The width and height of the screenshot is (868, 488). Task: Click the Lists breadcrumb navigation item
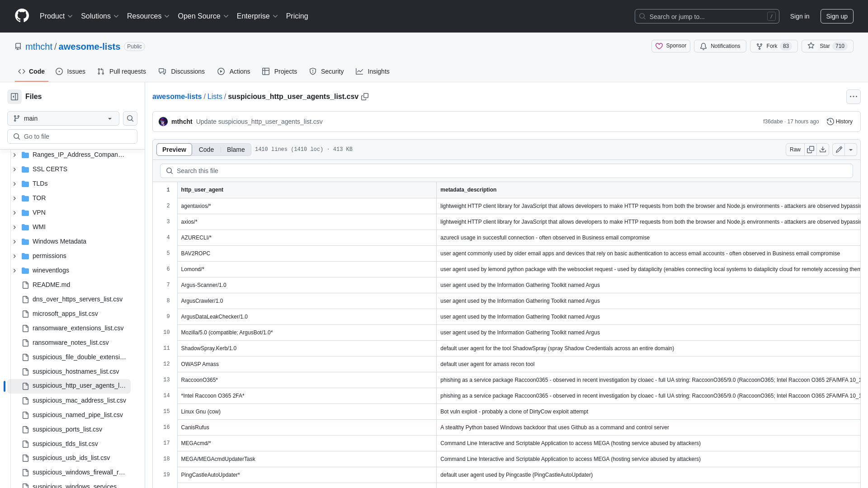pos(215,97)
